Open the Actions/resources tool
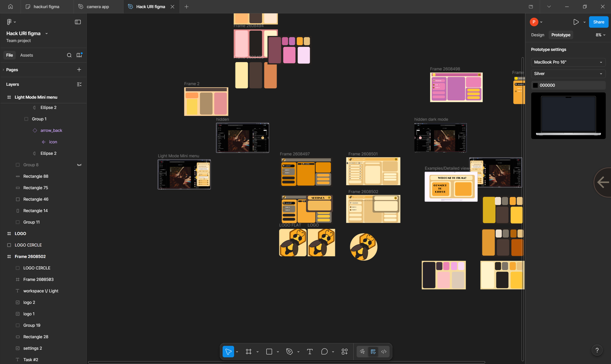Screen dimensions: 611x364 click(344, 352)
